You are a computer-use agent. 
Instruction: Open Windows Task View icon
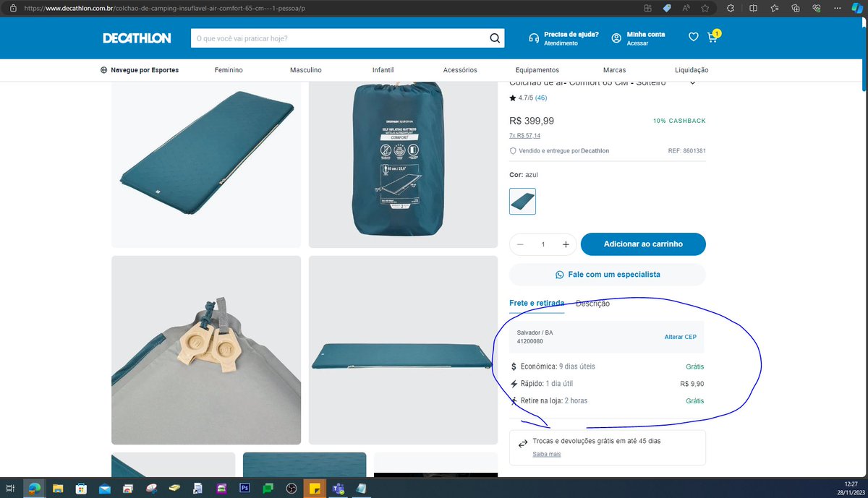[11, 489]
